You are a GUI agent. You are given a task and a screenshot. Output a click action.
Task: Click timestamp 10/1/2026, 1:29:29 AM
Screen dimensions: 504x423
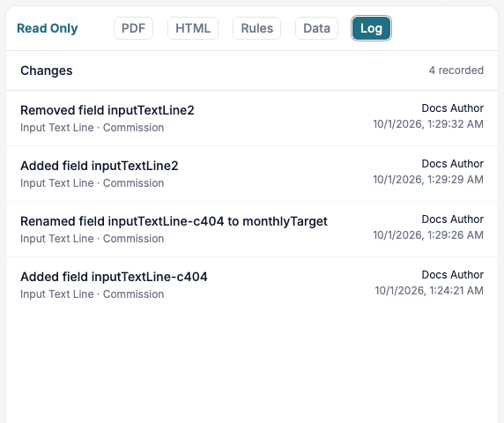428,180
